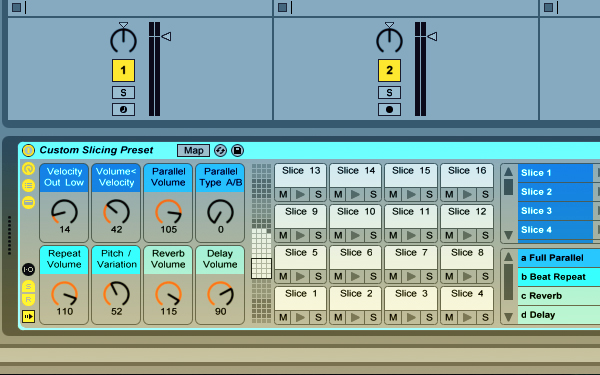Solo the Slice 4 pad

click(x=485, y=317)
